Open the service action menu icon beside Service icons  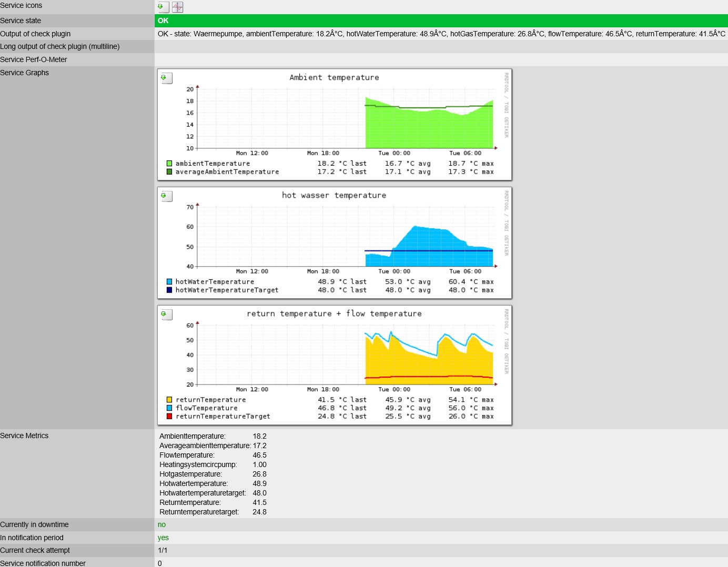pos(163,7)
